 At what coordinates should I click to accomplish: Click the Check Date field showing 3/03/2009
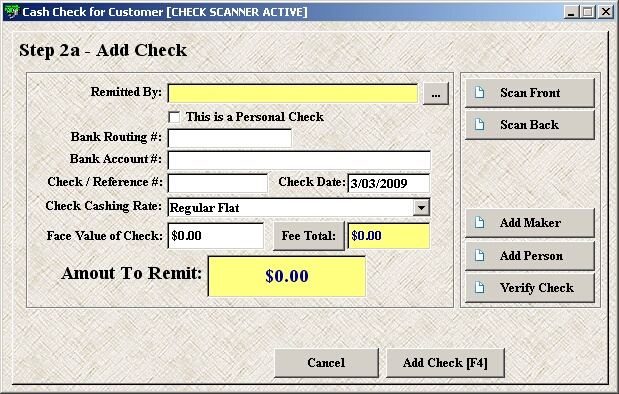[x=388, y=183]
